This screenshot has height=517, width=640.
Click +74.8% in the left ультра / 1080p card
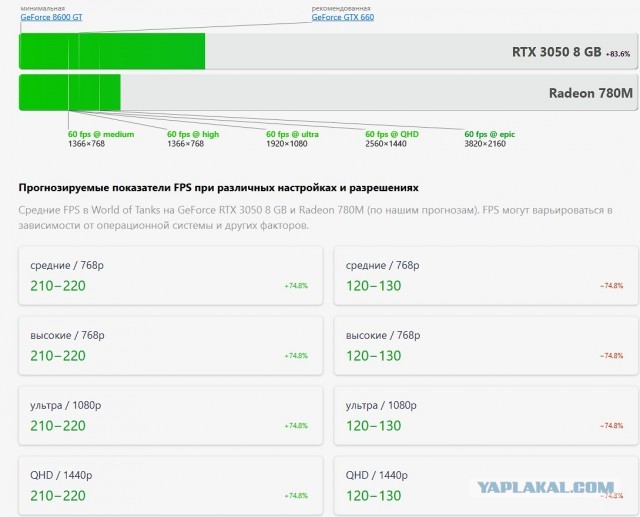[x=296, y=426]
